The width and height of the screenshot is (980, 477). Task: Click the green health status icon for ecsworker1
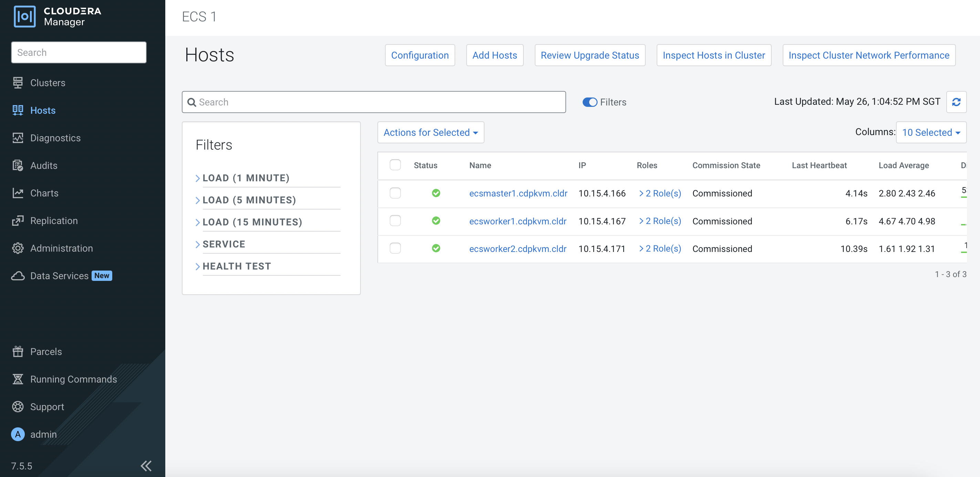tap(436, 221)
